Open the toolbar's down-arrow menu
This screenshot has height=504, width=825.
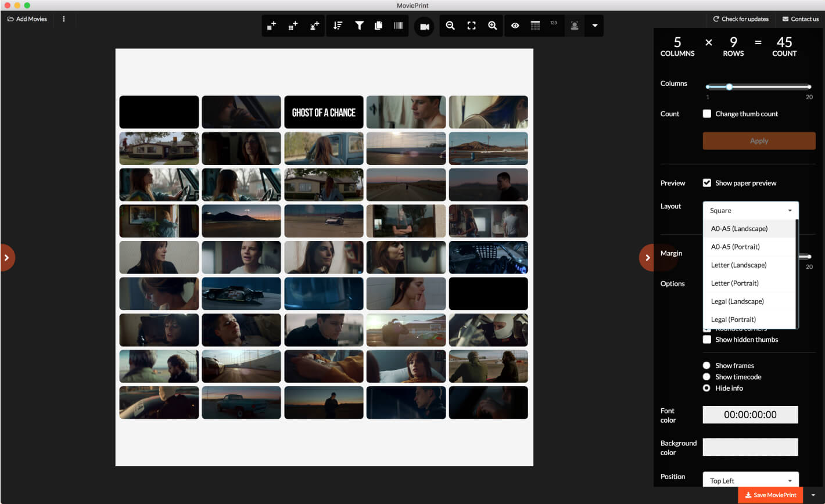point(594,26)
